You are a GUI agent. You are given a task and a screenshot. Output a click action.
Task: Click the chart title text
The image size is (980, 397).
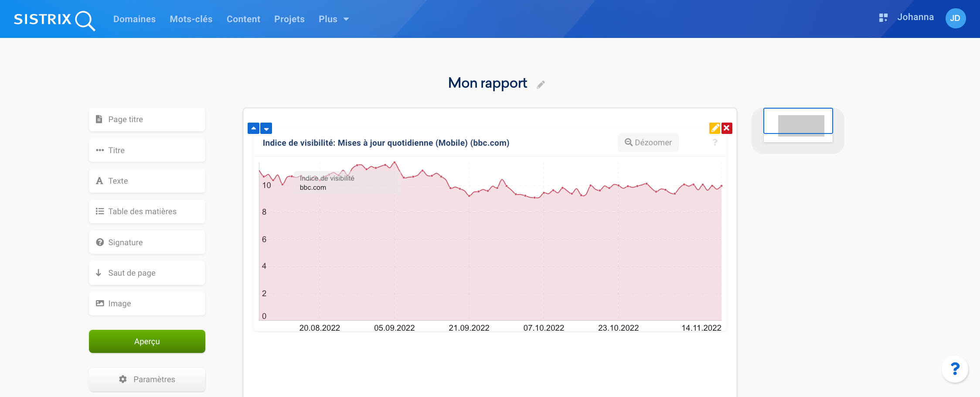[x=386, y=143]
